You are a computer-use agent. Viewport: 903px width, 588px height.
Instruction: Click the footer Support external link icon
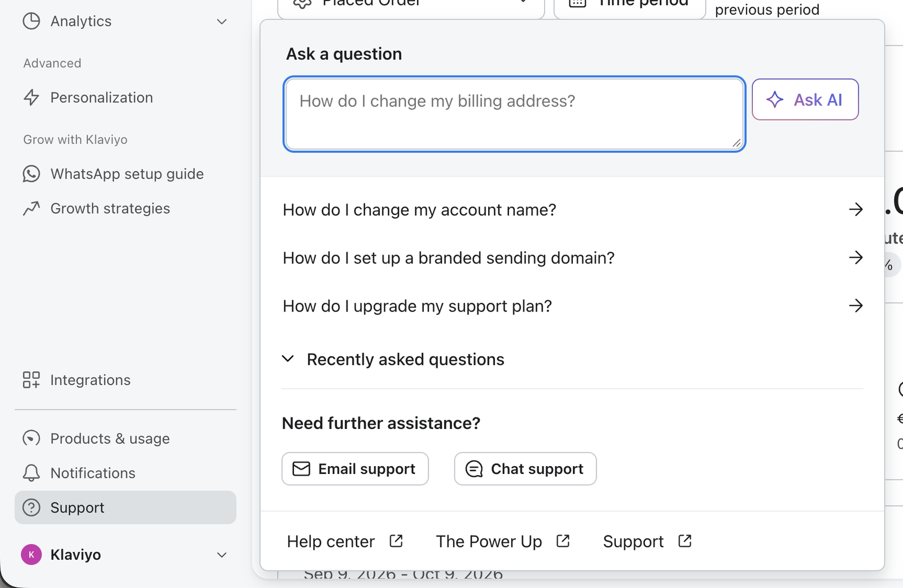tap(685, 541)
